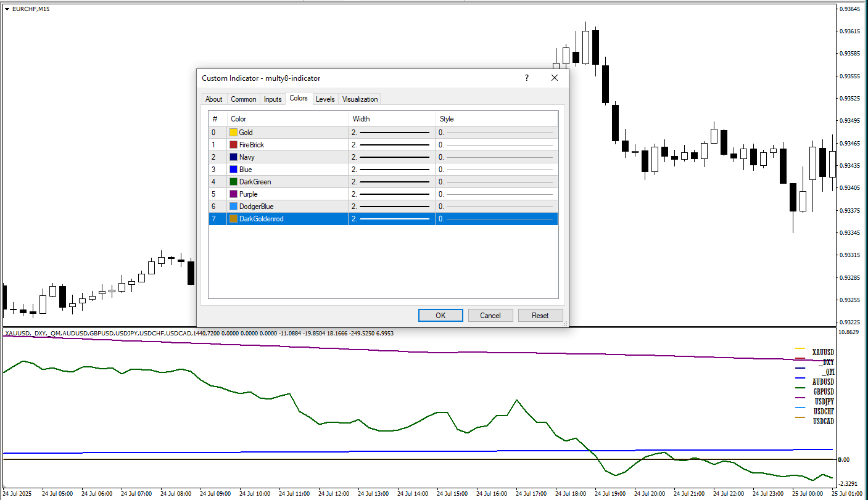Image resolution: width=868 pixels, height=500 pixels.
Task: Click the Purple color swatch in row 5
Action: point(233,194)
